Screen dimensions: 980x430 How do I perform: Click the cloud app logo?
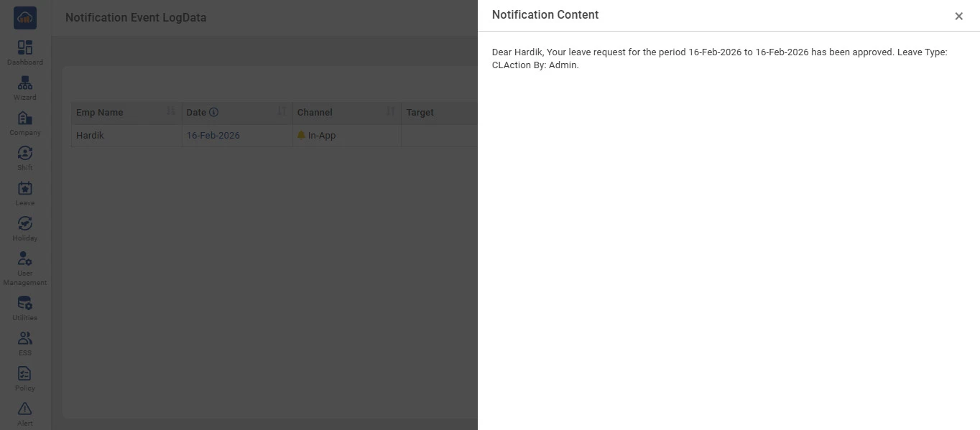(25, 18)
